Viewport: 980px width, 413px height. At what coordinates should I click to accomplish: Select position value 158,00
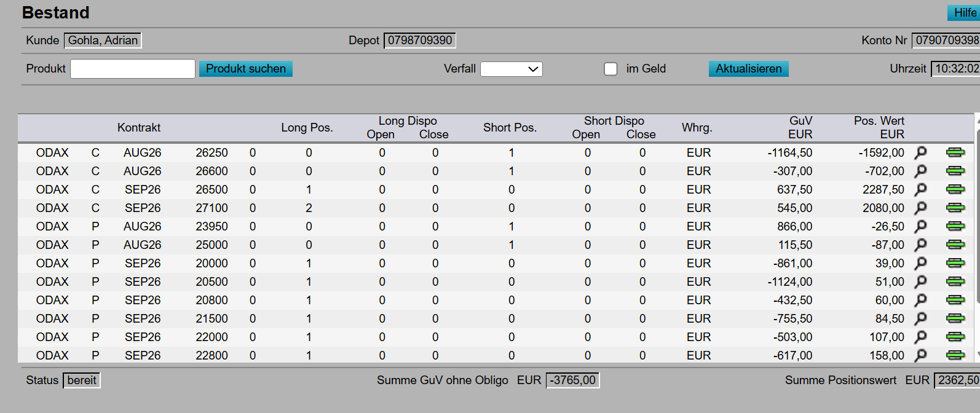pyautogui.click(x=887, y=355)
